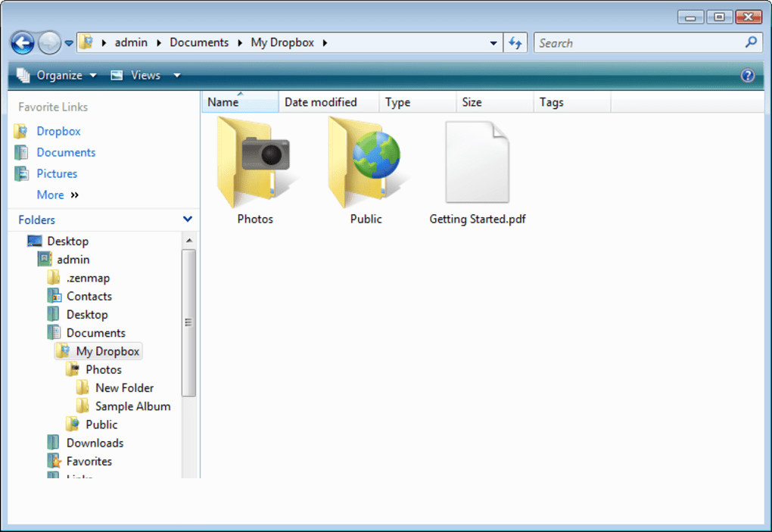
Task: Collapse the Folders pane chevron
Action: pyautogui.click(x=188, y=219)
